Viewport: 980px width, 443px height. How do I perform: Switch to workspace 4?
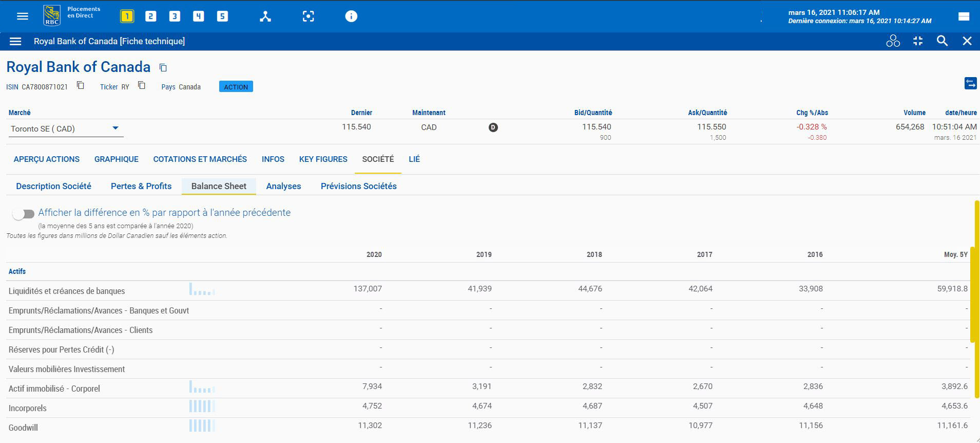198,16
